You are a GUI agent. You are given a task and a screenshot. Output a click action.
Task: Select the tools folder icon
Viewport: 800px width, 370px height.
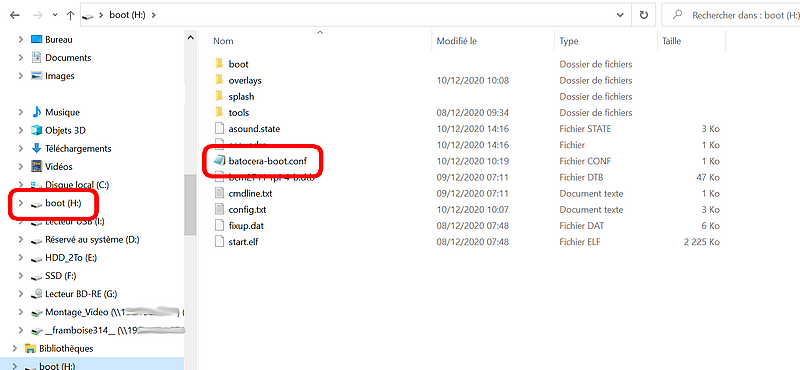click(x=219, y=112)
